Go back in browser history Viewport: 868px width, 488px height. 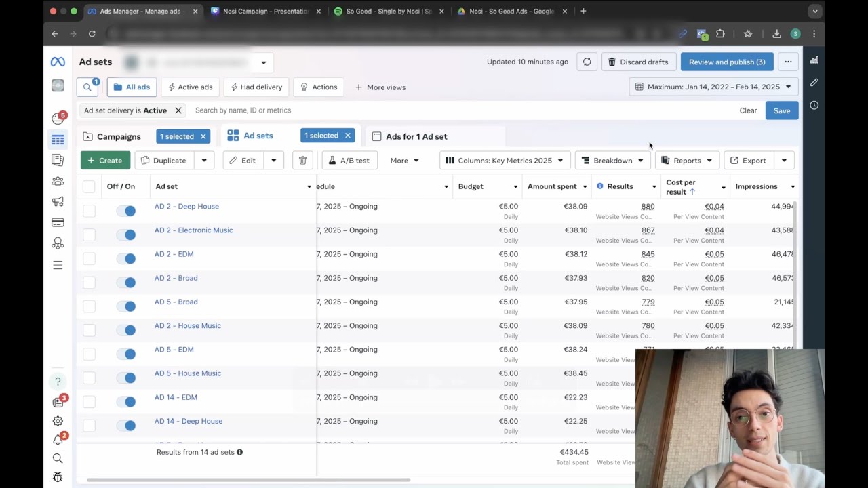click(x=55, y=33)
